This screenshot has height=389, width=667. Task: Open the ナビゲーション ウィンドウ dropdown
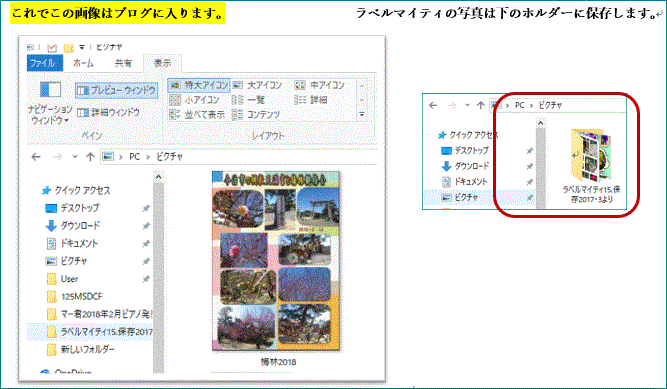pos(50,103)
